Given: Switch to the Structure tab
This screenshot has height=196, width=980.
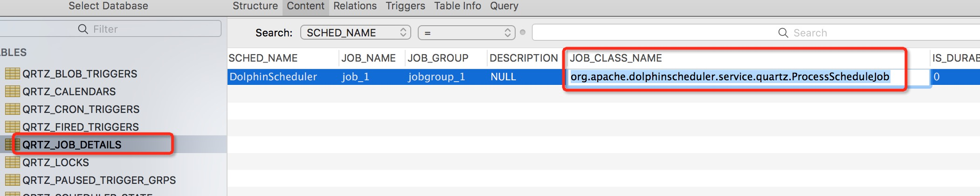Looking at the screenshot, I should pyautogui.click(x=255, y=6).
